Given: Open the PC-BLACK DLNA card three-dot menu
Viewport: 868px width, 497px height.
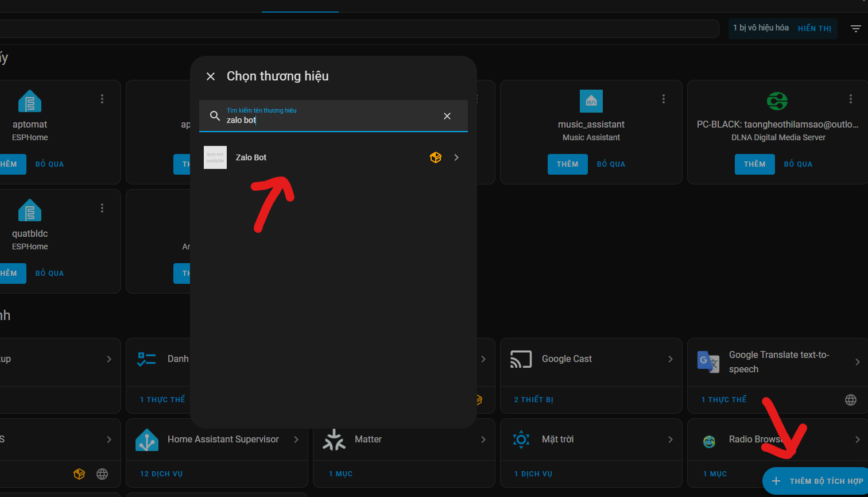Looking at the screenshot, I should click(851, 99).
